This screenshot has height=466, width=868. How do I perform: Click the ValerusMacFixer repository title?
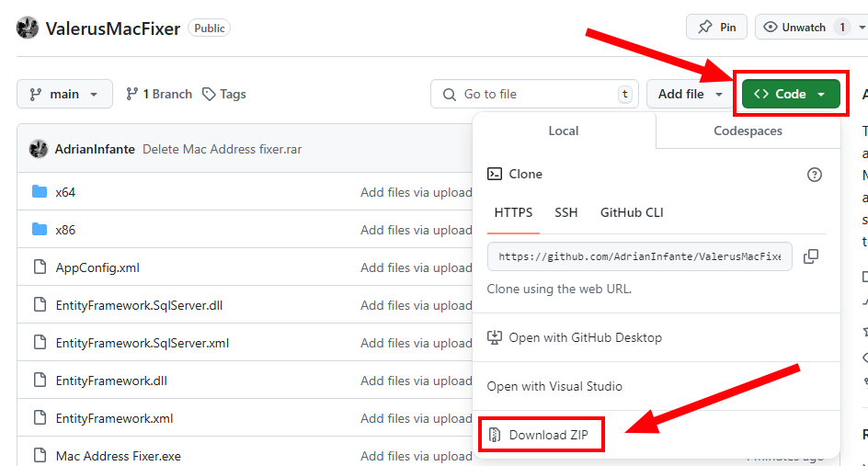113,28
